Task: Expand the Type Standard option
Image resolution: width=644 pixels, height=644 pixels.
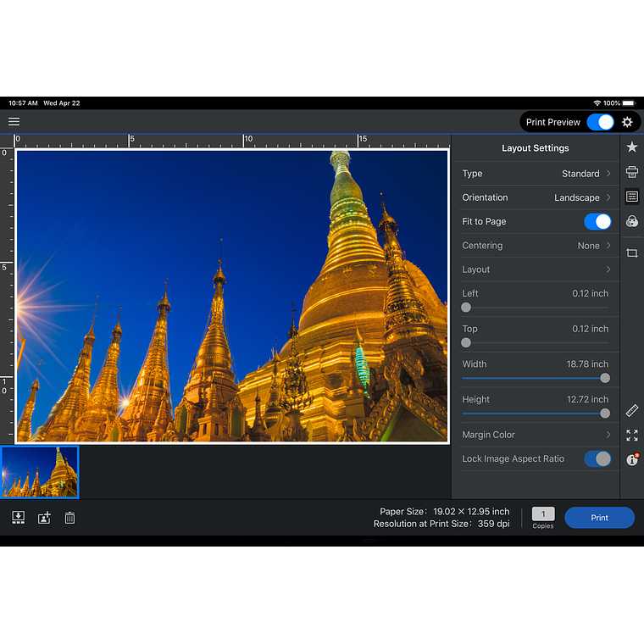Action: [x=536, y=174]
